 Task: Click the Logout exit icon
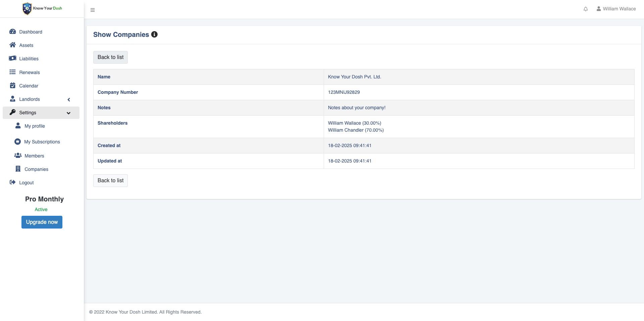point(13,182)
